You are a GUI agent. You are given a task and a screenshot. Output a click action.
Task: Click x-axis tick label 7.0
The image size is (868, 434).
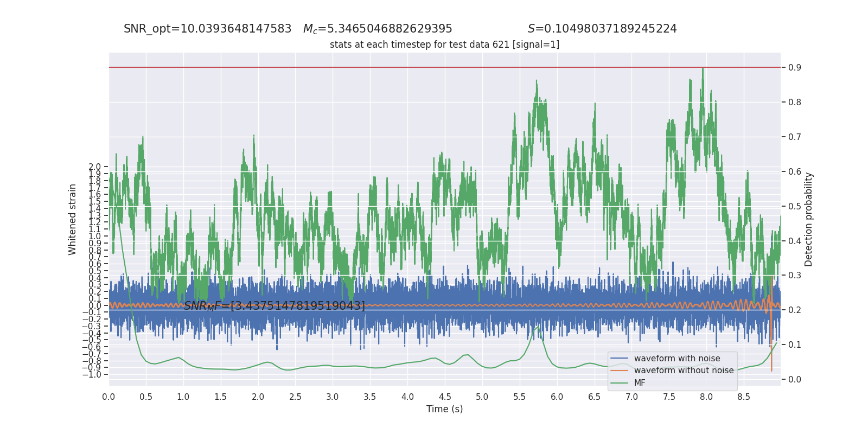coord(631,397)
